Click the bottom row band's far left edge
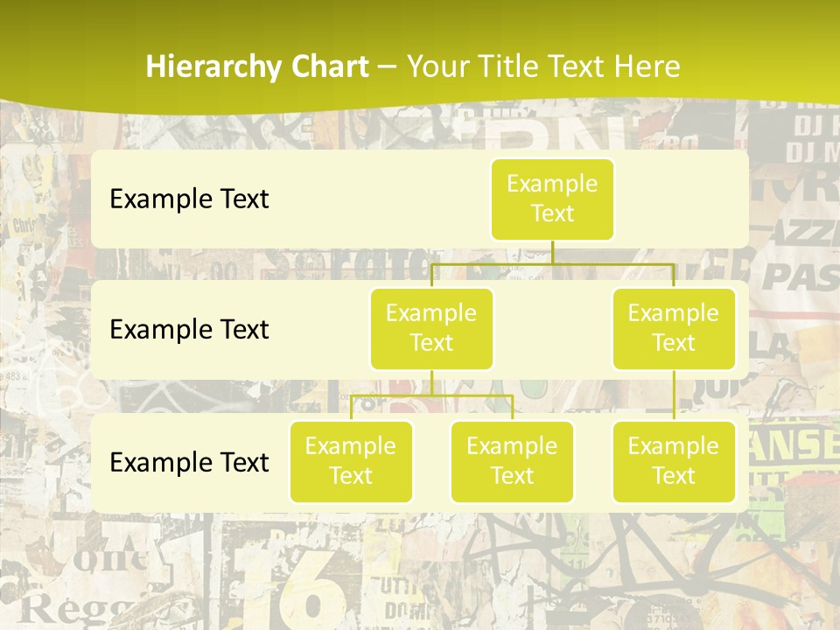840x630 pixels. pos(98,462)
